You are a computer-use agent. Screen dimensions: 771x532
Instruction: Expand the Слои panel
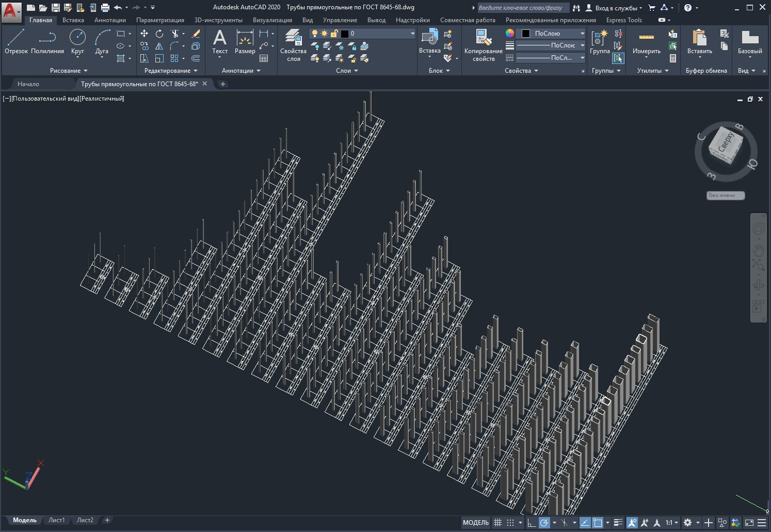[x=347, y=71]
